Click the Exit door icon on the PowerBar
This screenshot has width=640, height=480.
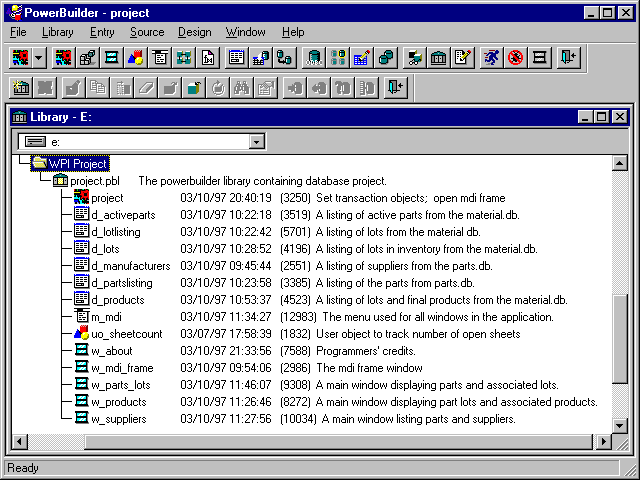click(x=569, y=58)
